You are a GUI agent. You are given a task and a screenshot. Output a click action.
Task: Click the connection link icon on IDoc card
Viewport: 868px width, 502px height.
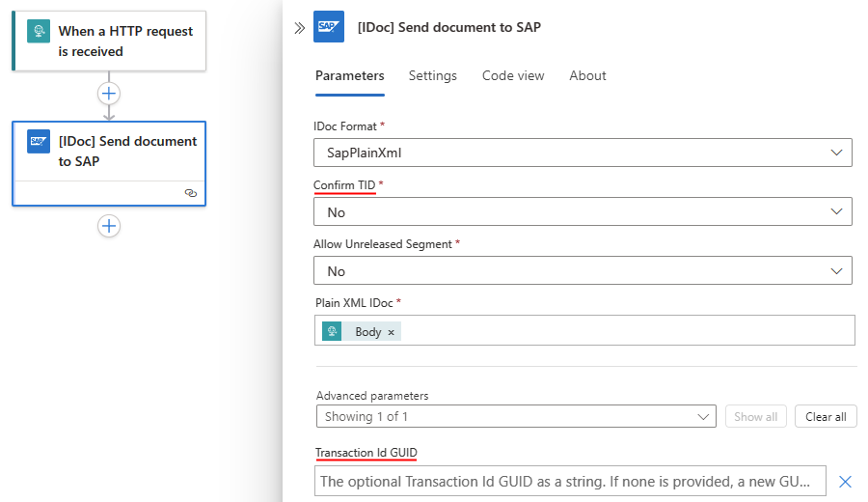190,193
